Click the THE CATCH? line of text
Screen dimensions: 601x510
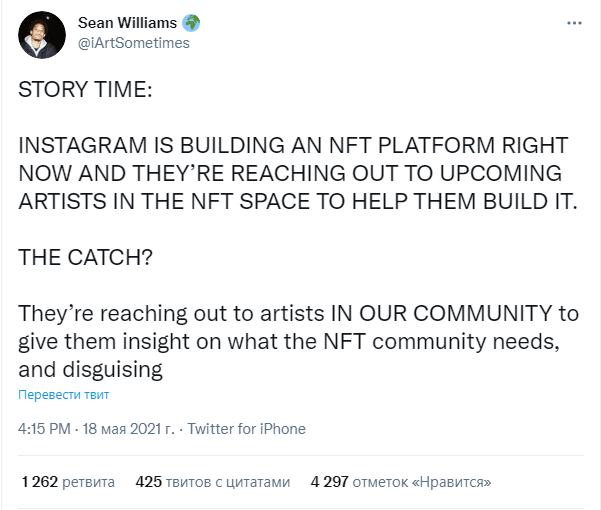(85, 257)
